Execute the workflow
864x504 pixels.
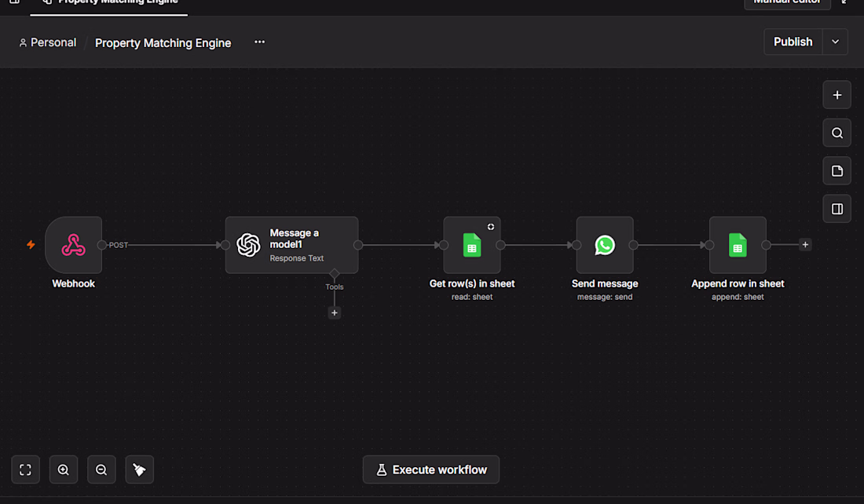(x=431, y=469)
